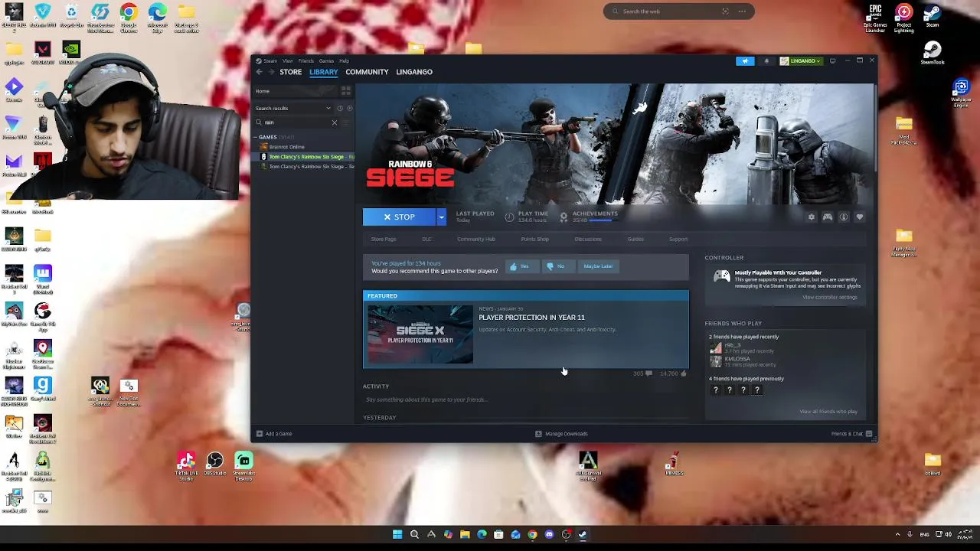Click the activity comment input box
The height and width of the screenshot is (551, 980).
526,399
